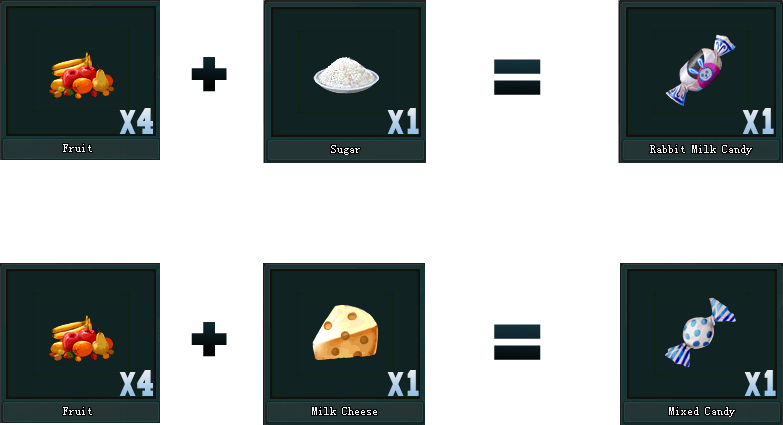The height and width of the screenshot is (425, 783).
Task: Click the fruit pile icon in the top recipe
Action: [81, 75]
